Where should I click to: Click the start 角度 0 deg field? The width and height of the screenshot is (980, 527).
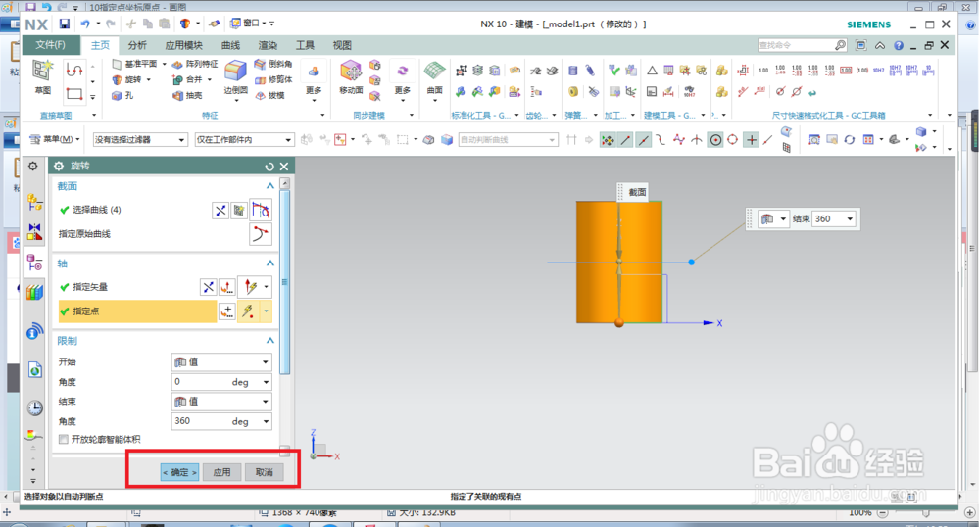pyautogui.click(x=221, y=381)
